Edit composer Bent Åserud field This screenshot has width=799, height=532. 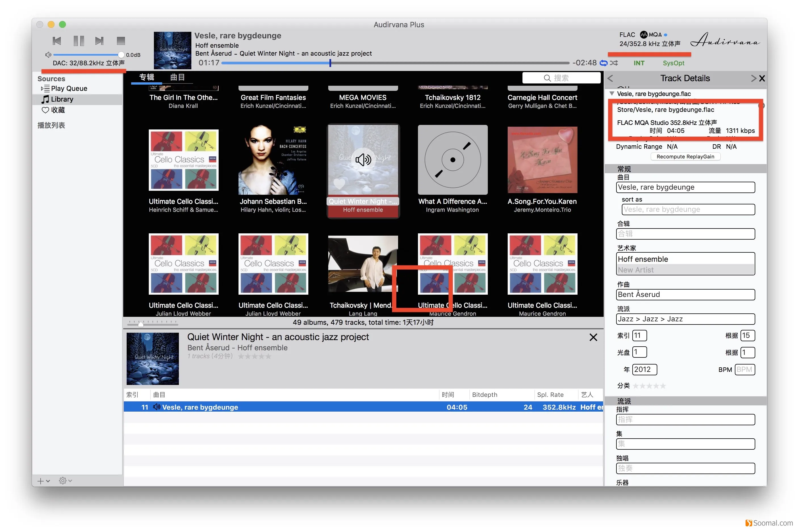coord(685,294)
